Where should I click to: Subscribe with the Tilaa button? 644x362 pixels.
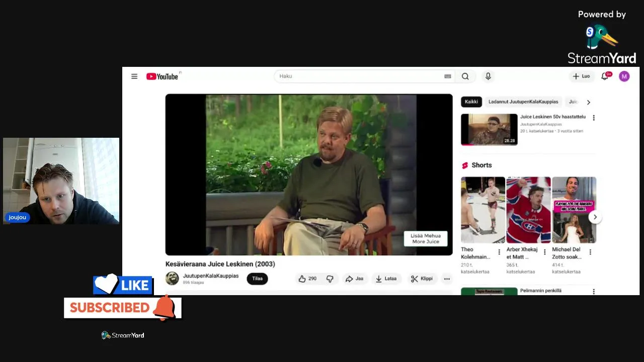pos(257,279)
